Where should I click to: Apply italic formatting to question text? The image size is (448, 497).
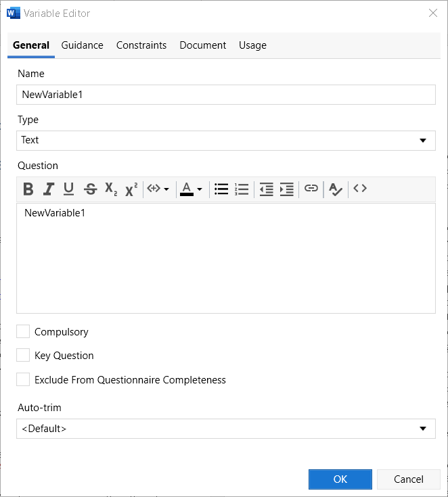pos(49,189)
